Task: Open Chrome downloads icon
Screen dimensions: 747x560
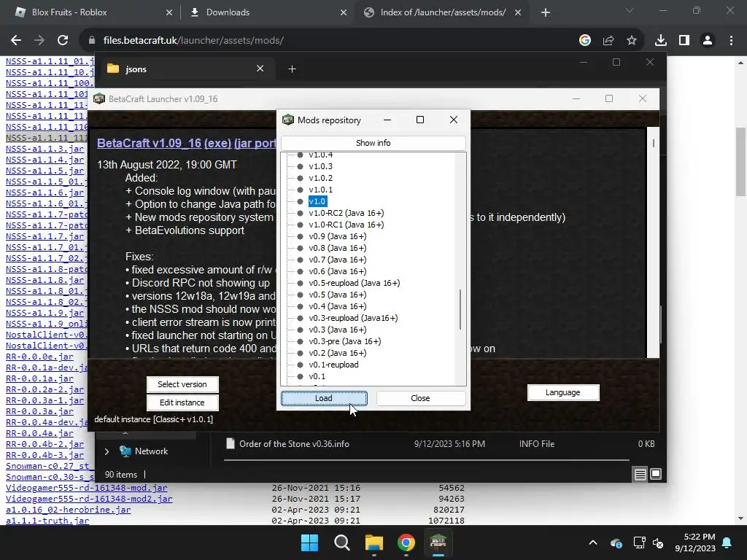Action: (661, 41)
